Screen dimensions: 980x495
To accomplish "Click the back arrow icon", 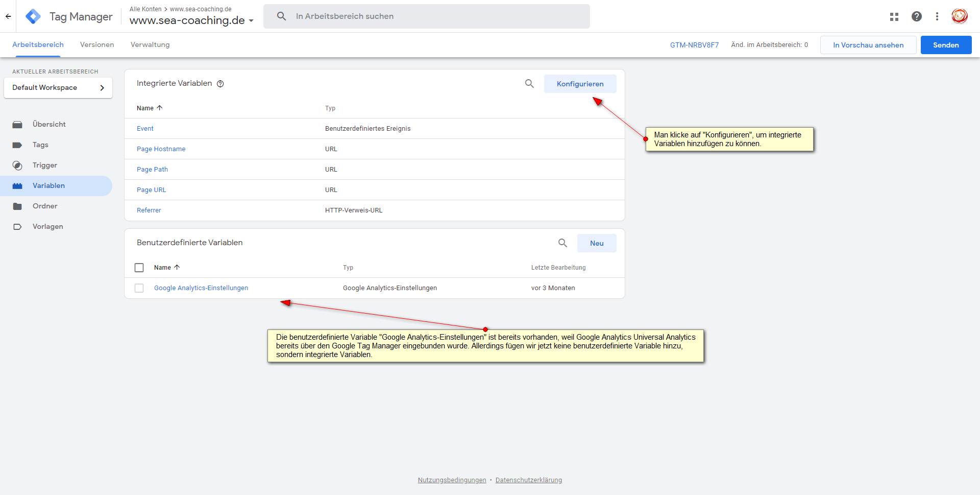I will [x=8, y=16].
